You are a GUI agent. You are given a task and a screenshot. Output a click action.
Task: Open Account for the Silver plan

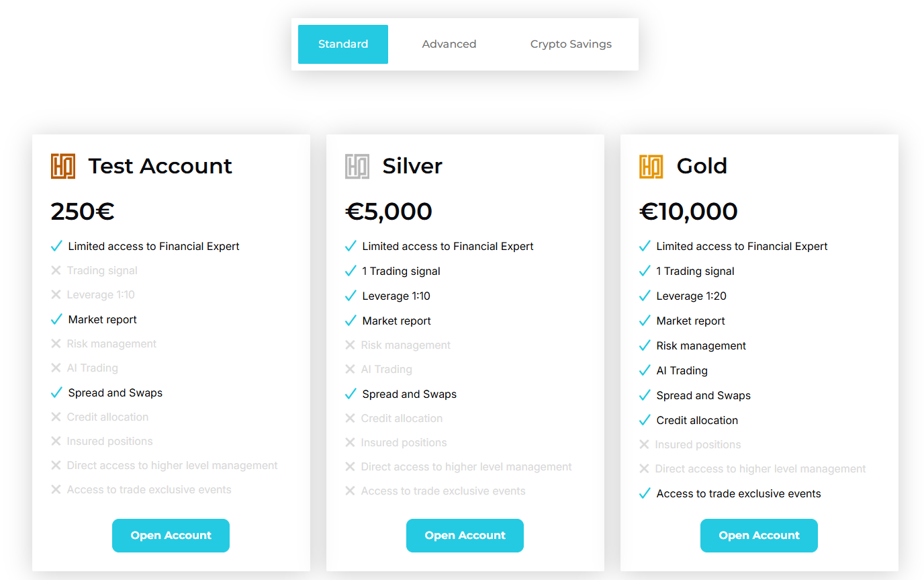coord(465,536)
